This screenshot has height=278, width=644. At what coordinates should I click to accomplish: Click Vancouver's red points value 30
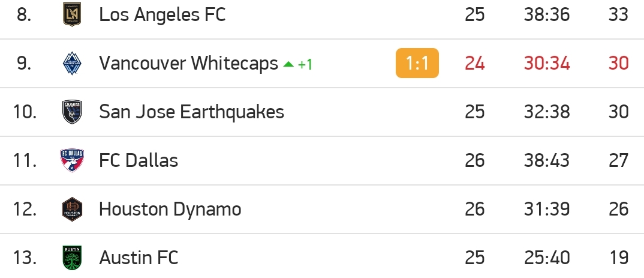point(619,63)
